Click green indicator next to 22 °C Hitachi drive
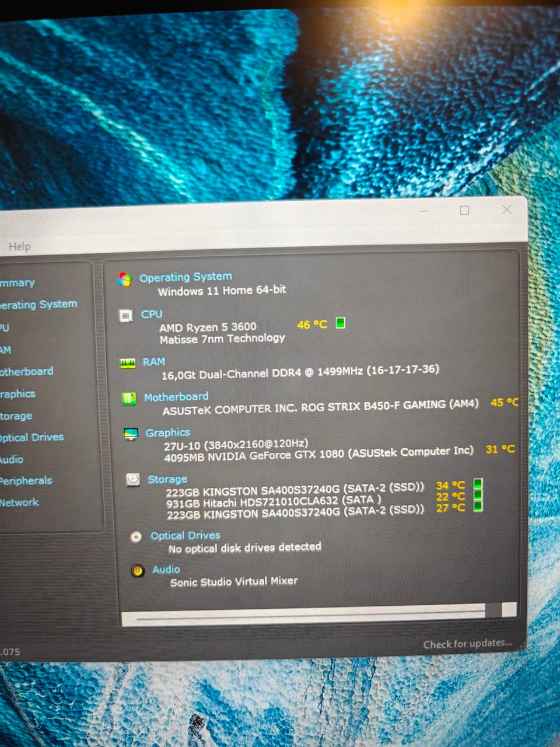This screenshot has height=747, width=560. click(x=478, y=495)
